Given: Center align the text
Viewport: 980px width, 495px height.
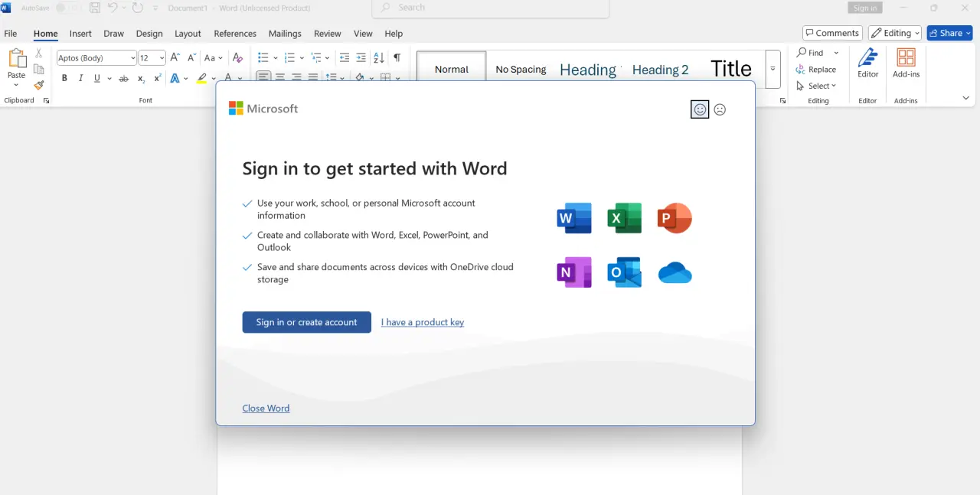Looking at the screenshot, I should coord(280,77).
